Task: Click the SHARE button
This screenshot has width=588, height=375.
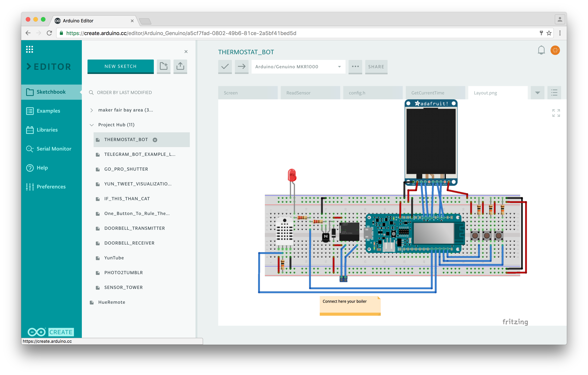Action: [375, 67]
